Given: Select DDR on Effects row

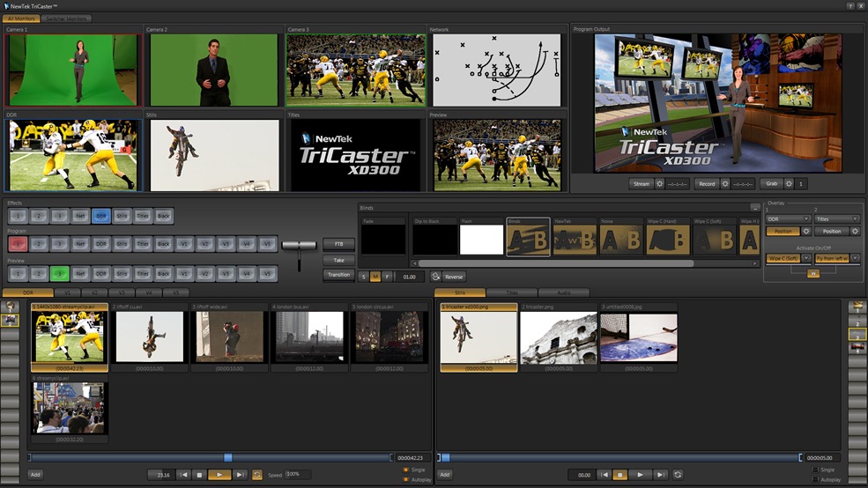Looking at the screenshot, I should (100, 216).
